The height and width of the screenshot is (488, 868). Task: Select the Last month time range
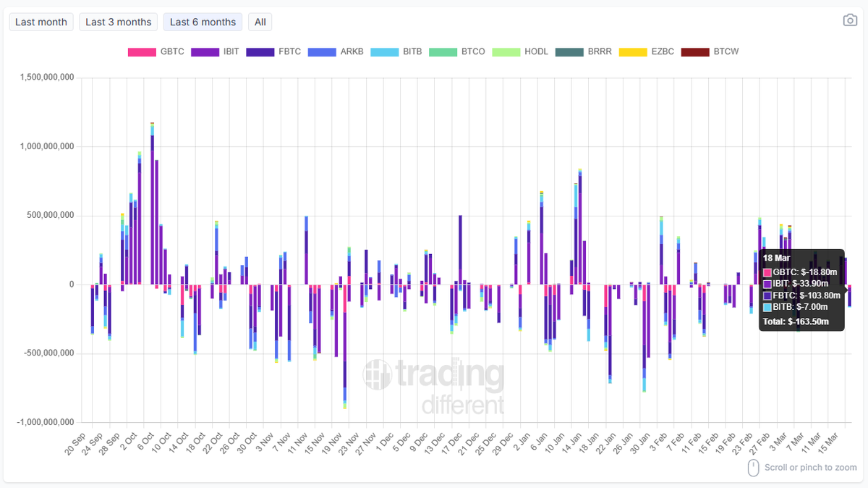(x=41, y=22)
